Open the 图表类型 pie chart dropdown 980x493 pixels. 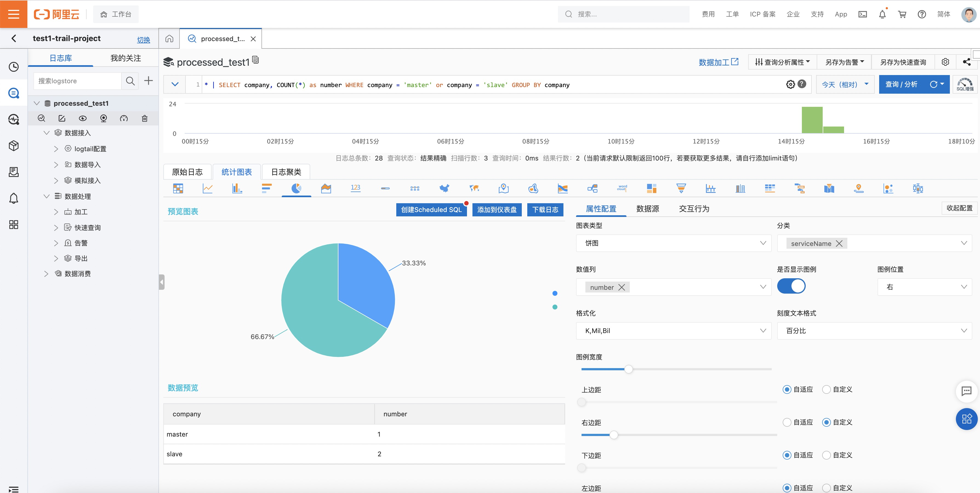point(673,243)
